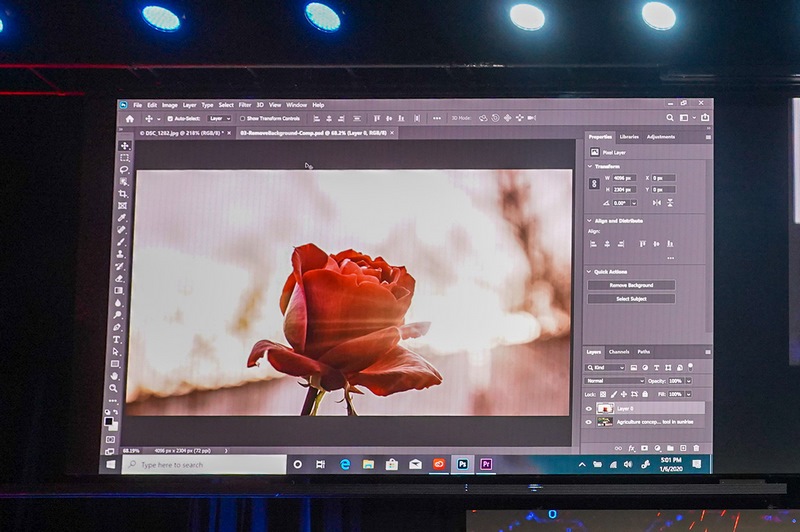Screen dimensions: 800x532
Task: Select the Spot Healing Brush tool
Action: 121,230
